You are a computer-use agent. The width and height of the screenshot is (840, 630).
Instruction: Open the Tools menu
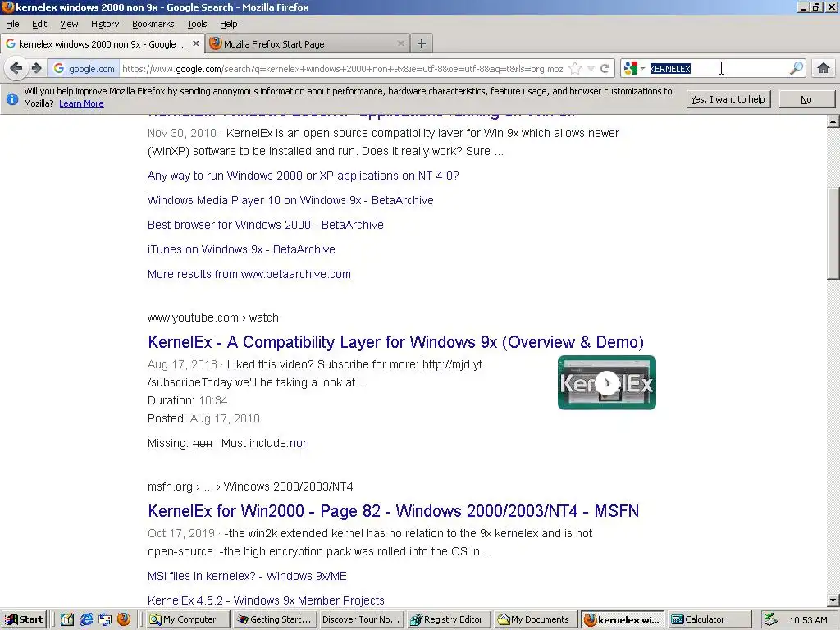coord(197,24)
